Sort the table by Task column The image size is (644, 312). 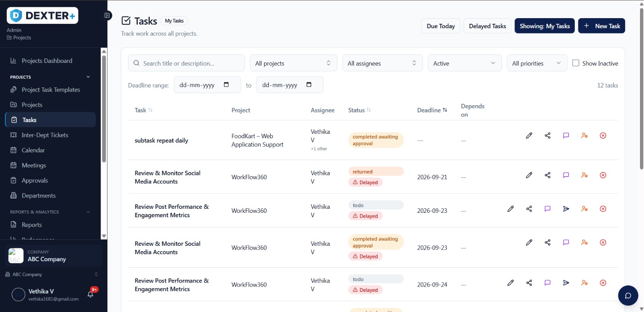coord(143,110)
